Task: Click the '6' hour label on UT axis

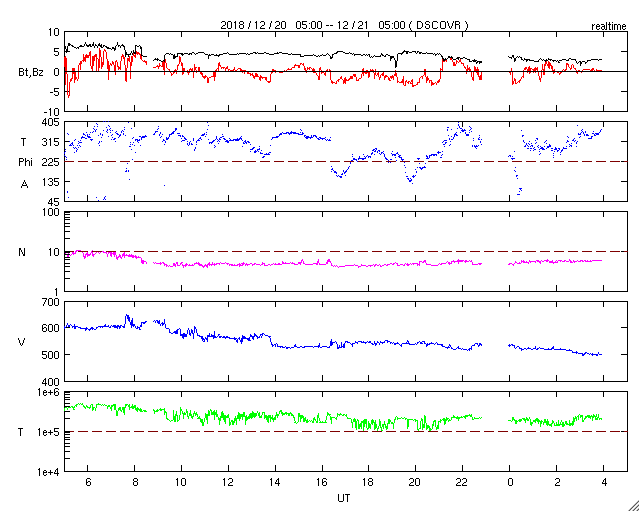Action: 88,483
